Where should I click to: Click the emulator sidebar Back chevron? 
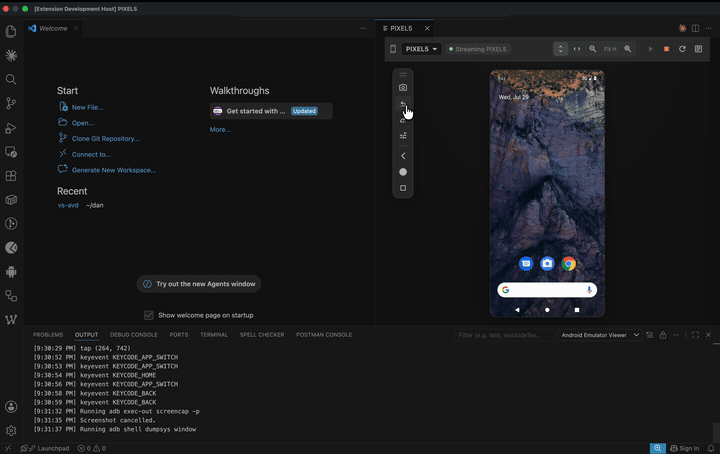[403, 156]
